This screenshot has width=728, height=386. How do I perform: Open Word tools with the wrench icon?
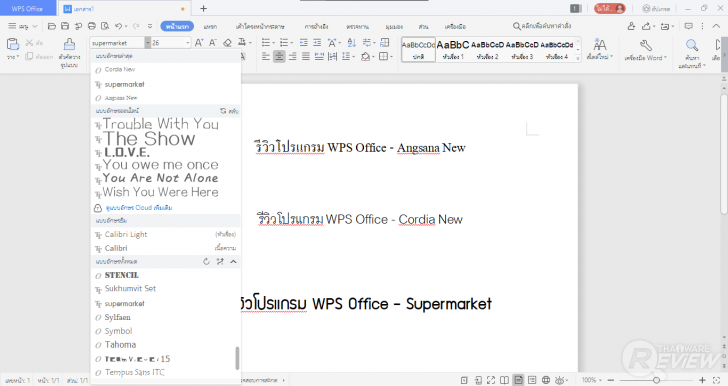(645, 45)
